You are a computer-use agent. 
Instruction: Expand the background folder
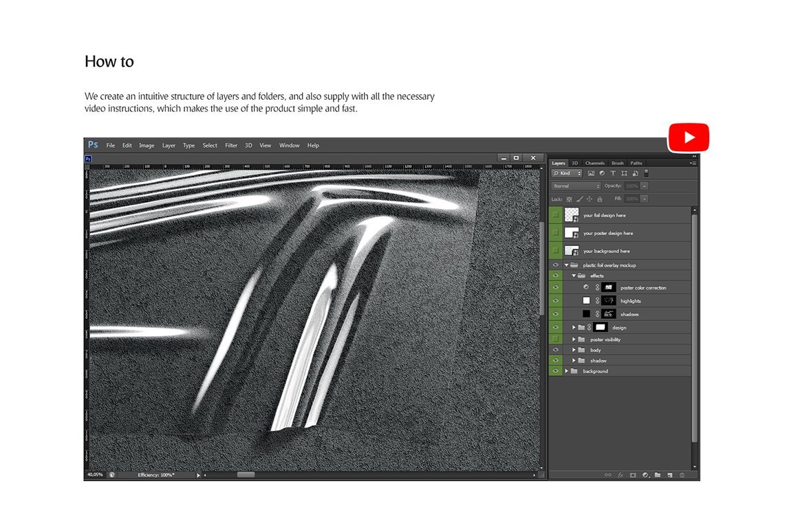[x=567, y=371]
